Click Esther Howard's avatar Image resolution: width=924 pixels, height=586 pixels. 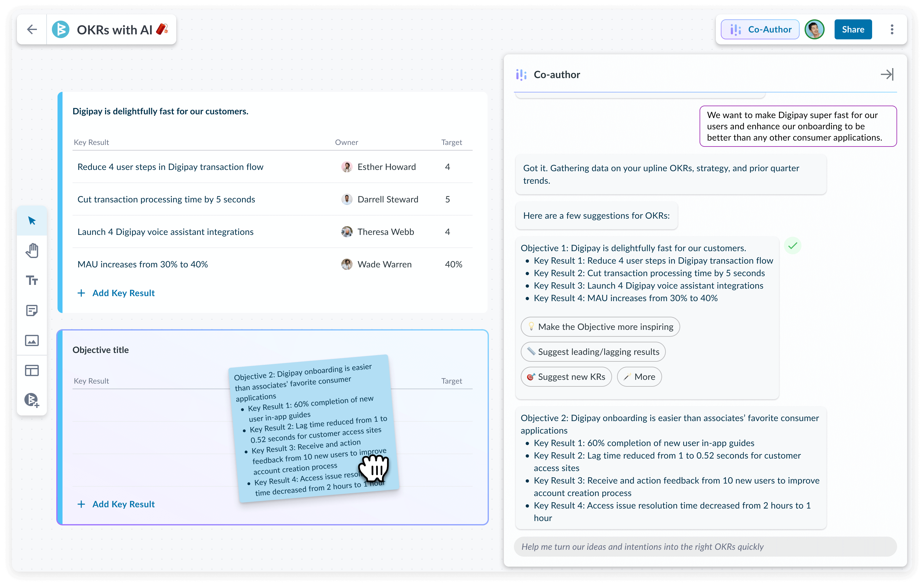(346, 167)
